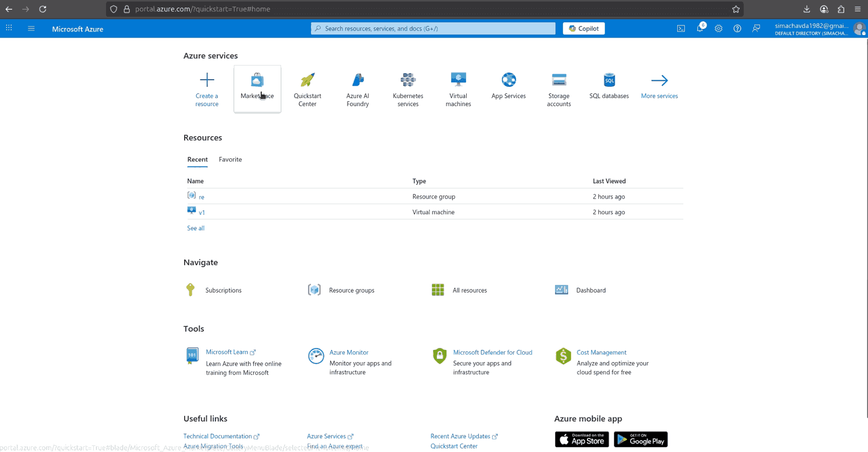Open Azure Migration Tools link
868x452 pixels.
(213, 446)
